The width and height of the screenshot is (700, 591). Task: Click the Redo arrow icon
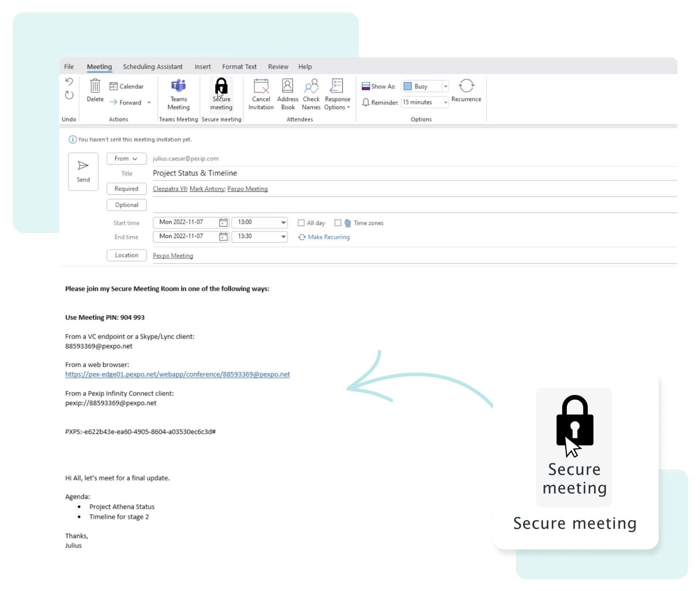[69, 95]
